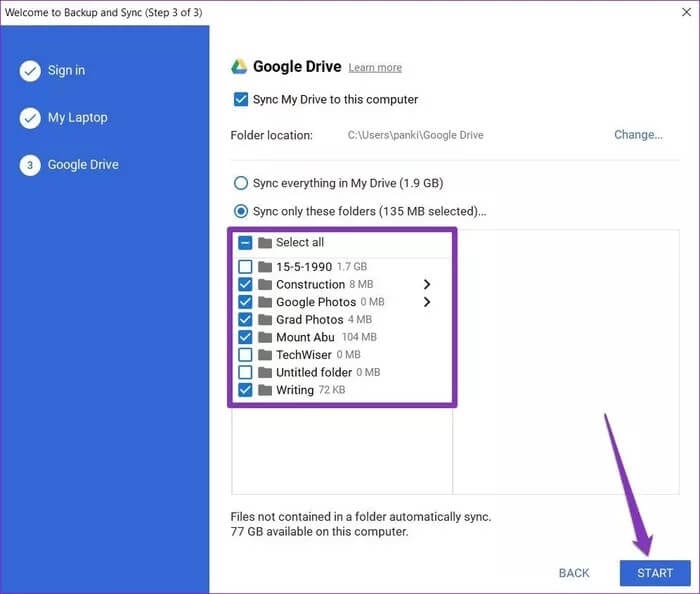
Task: Click the Mount Abu folder icon
Action: click(x=265, y=337)
